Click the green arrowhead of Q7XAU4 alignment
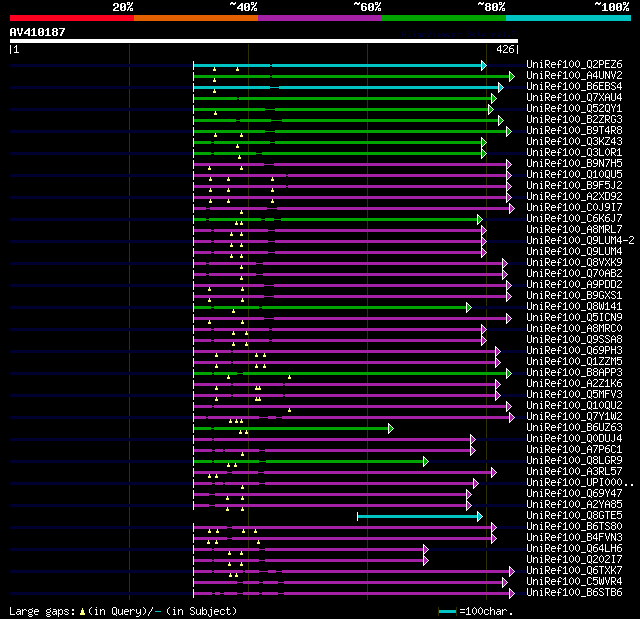The image size is (640, 619). tap(493, 98)
